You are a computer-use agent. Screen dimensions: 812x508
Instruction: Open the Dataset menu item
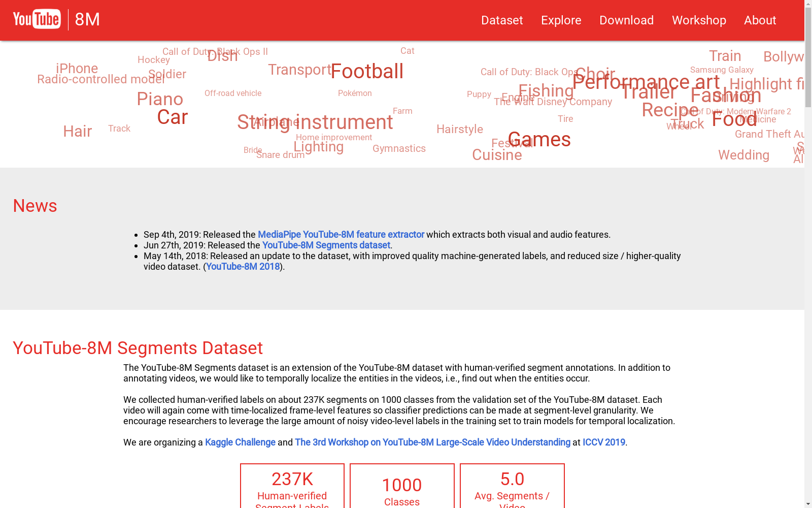point(502,20)
